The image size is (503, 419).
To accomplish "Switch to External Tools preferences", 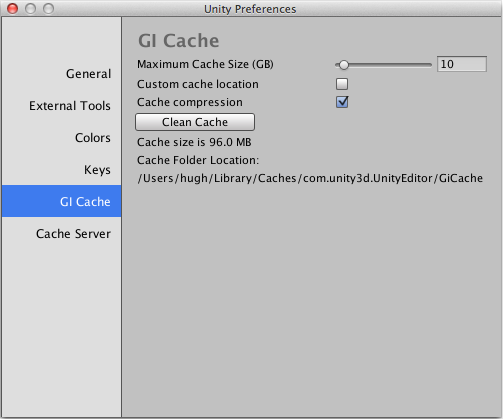I will (x=70, y=106).
